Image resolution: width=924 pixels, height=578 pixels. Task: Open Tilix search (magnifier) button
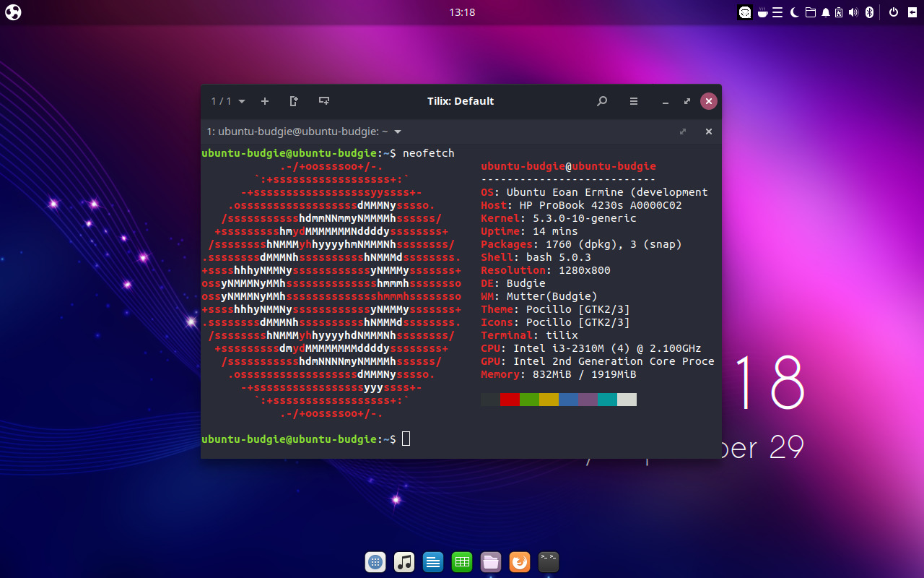click(602, 101)
